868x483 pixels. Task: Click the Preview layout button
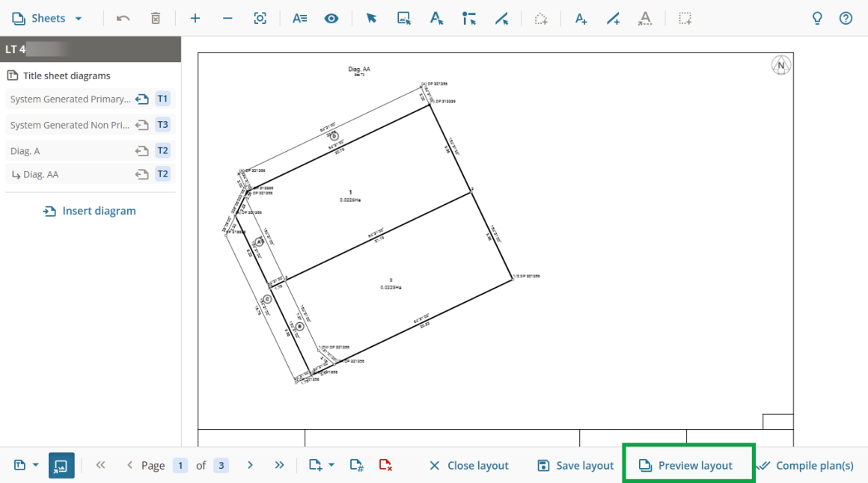point(685,466)
